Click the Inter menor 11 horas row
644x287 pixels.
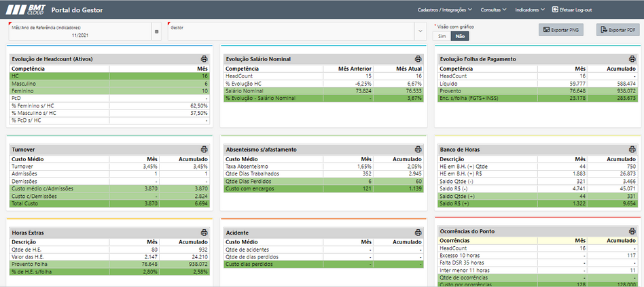pyautogui.click(x=537, y=270)
